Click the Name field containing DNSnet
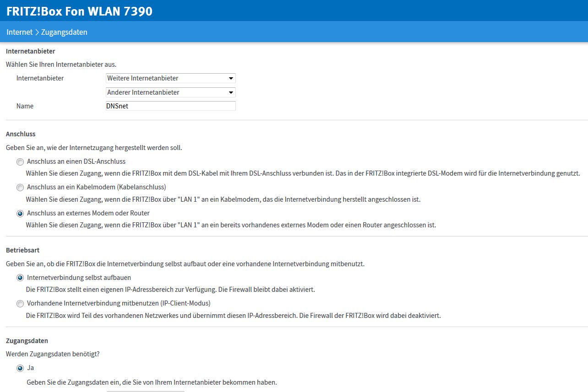 (x=171, y=106)
